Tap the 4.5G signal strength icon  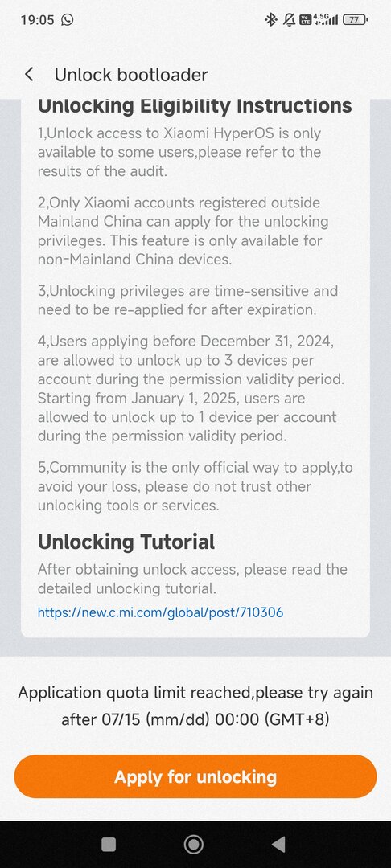(x=326, y=19)
